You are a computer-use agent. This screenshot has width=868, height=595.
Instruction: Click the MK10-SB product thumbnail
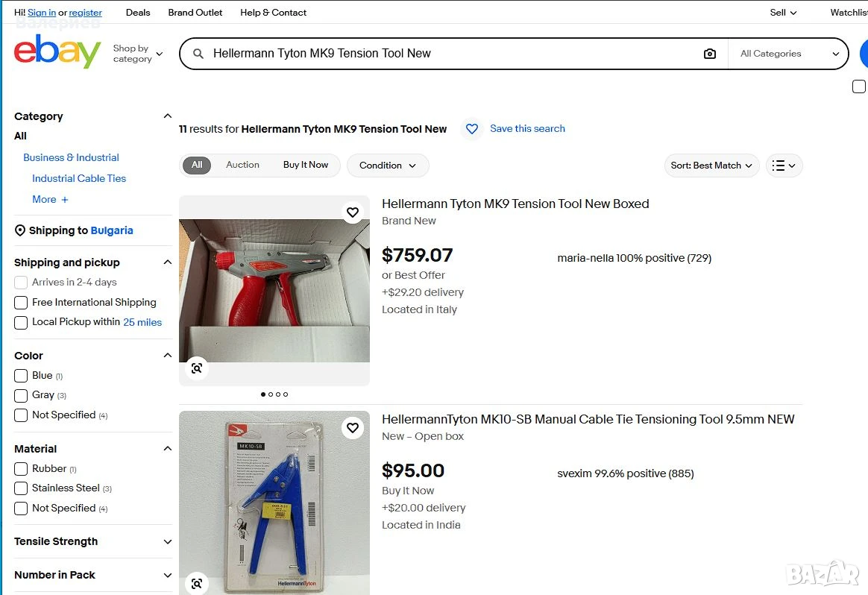pos(274,503)
